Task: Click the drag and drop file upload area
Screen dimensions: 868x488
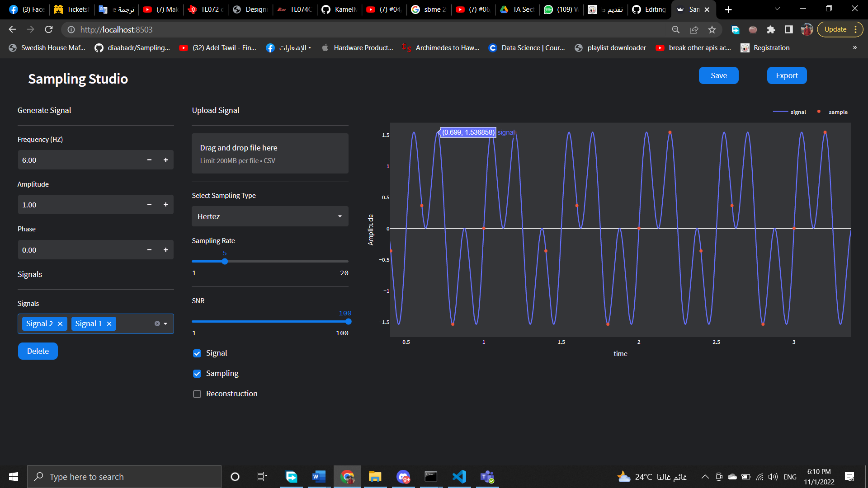Action: (x=270, y=153)
